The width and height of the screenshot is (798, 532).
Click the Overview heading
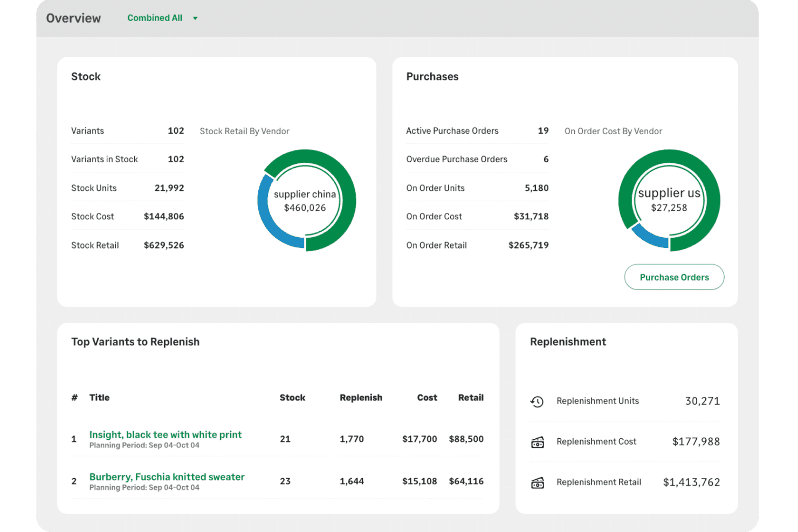click(x=73, y=18)
